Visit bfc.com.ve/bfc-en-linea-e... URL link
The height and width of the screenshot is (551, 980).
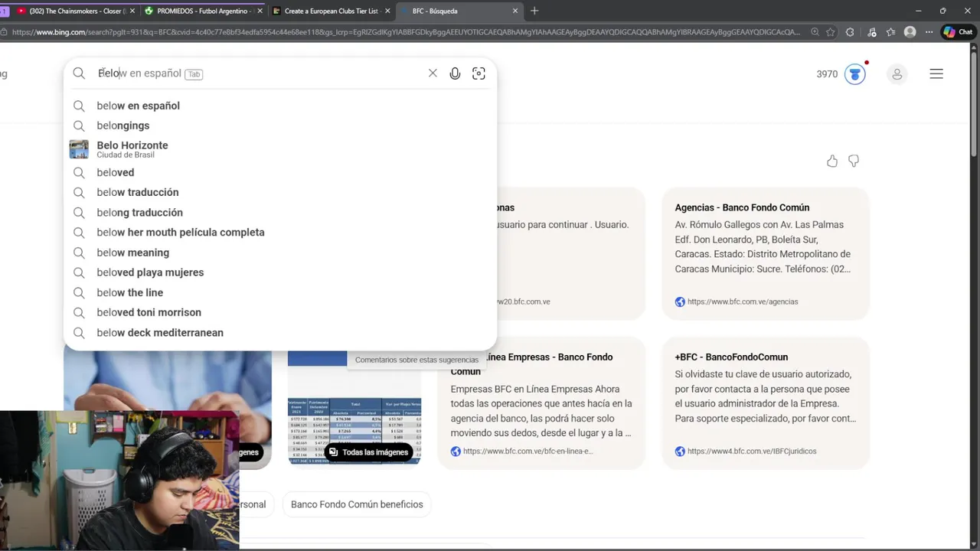pos(528,452)
